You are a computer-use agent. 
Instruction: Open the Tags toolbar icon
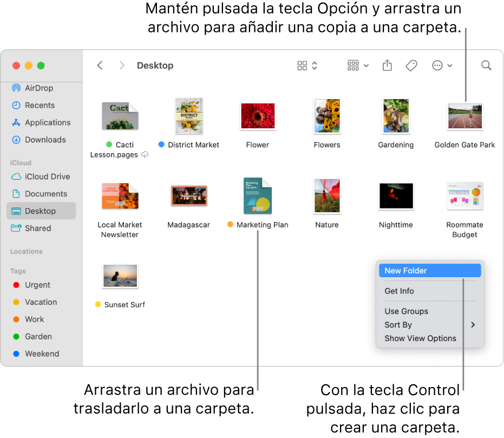pos(411,66)
